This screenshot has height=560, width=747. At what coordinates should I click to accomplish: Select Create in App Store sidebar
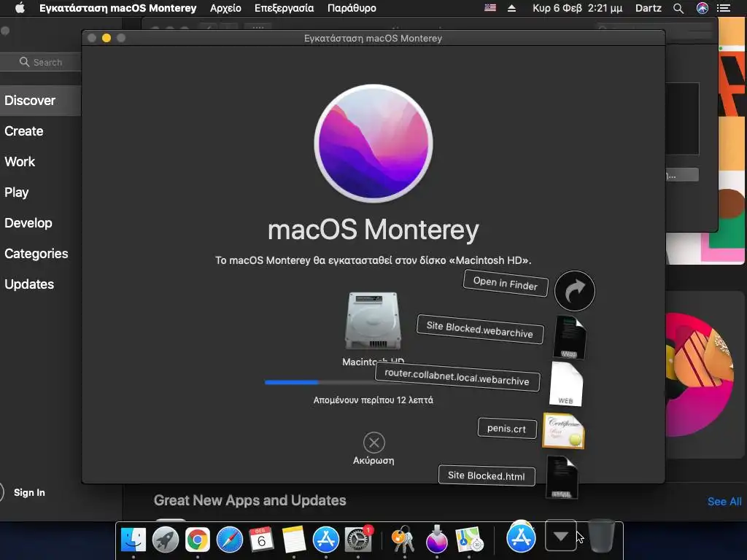(24, 131)
